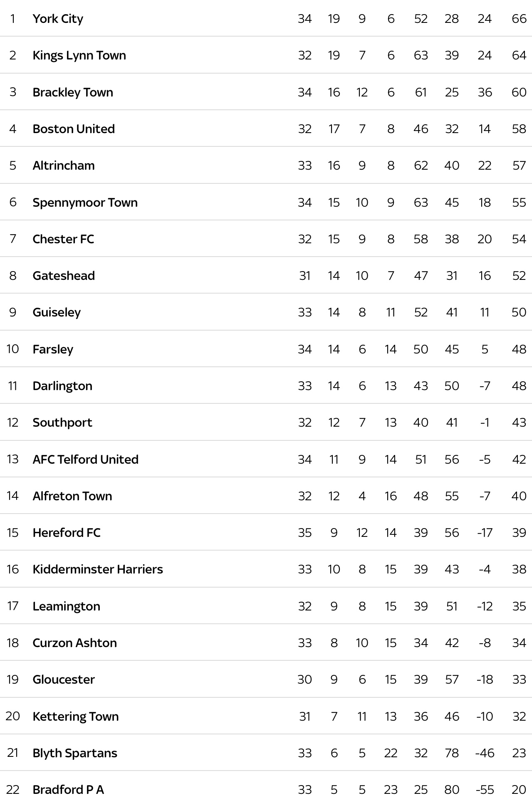Screen dimensions: 532x803
Task: Open the Kidderminster Harriers link
Action: pos(98,569)
